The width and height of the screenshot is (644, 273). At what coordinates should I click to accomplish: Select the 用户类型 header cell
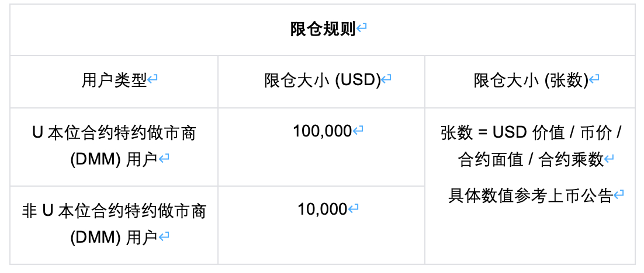click(114, 80)
